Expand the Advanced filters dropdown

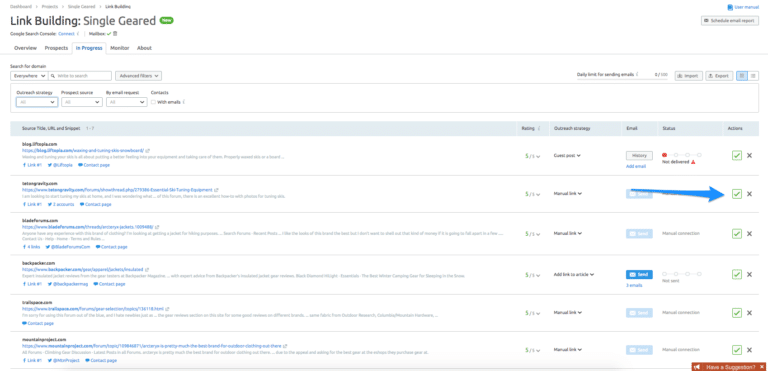click(x=139, y=76)
